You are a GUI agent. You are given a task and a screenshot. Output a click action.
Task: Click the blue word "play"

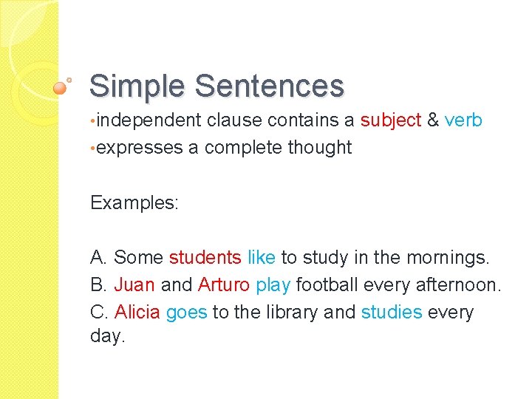click(275, 284)
